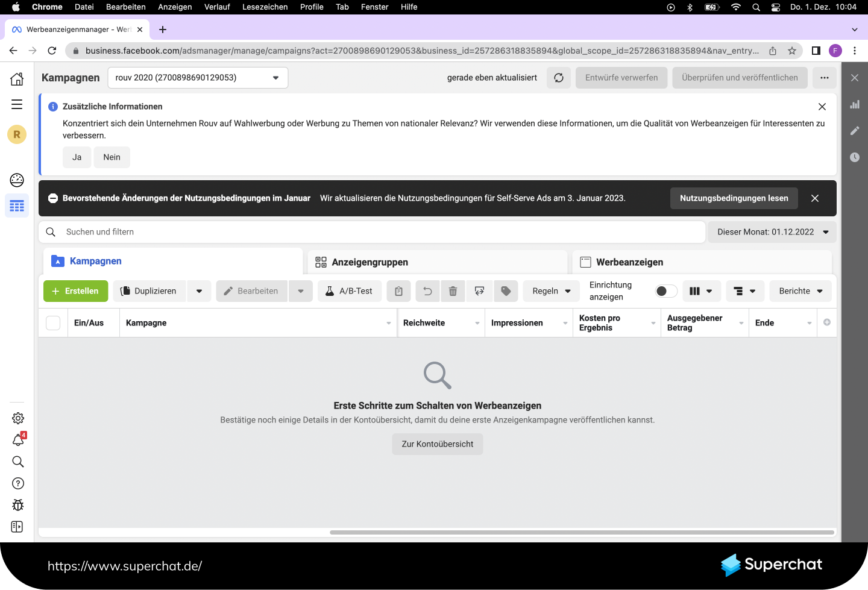This screenshot has height=590, width=868.
Task: Expand the Berichte dropdown menu
Action: coord(800,291)
